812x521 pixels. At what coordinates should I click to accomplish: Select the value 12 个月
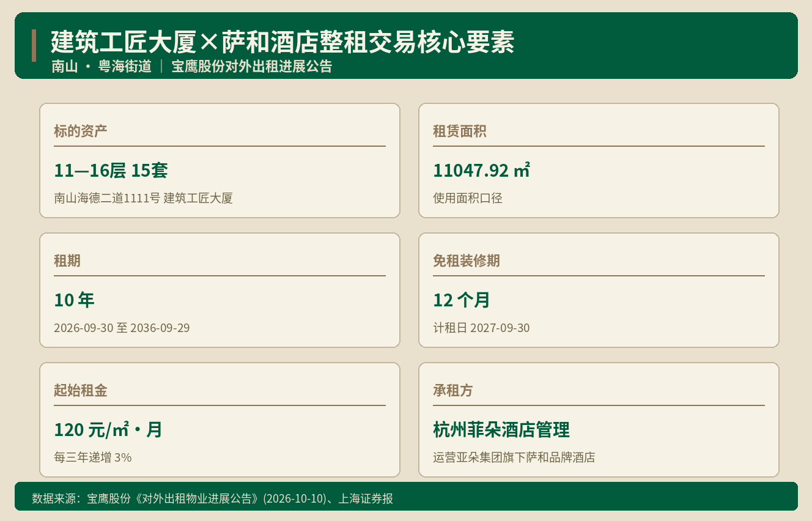pyautogui.click(x=462, y=300)
